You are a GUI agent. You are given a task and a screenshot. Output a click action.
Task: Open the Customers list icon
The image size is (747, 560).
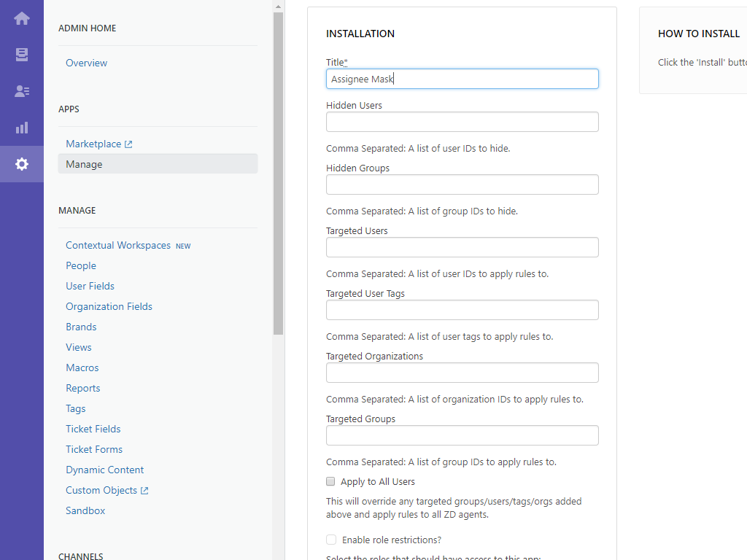pyautogui.click(x=22, y=91)
